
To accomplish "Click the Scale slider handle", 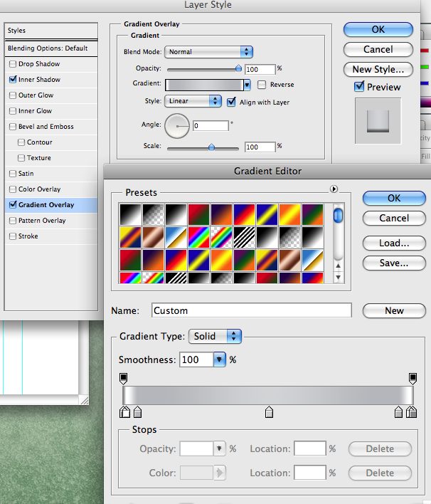I will tap(211, 147).
